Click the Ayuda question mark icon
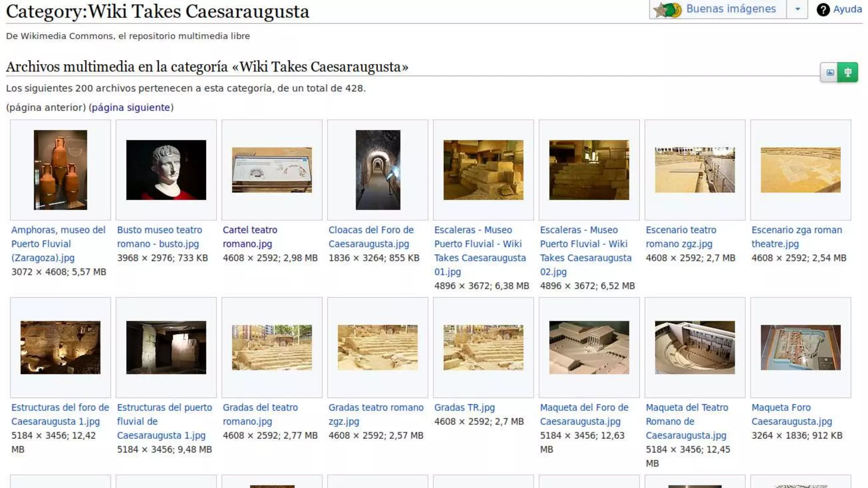 click(823, 9)
